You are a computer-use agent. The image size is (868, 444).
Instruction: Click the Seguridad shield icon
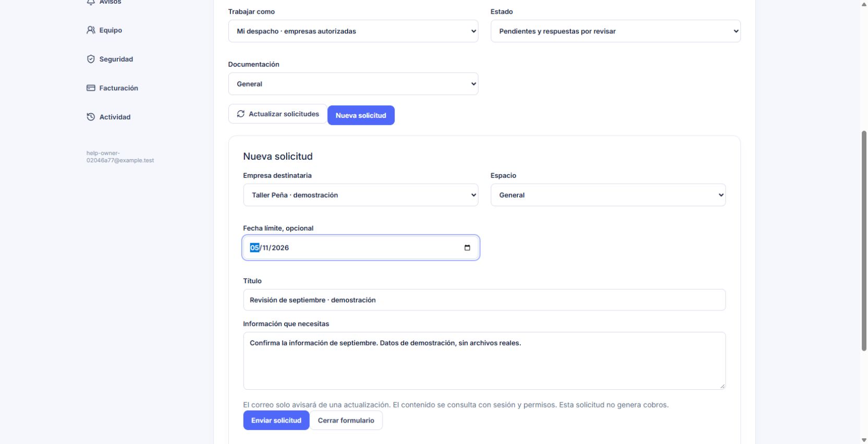[x=91, y=59]
